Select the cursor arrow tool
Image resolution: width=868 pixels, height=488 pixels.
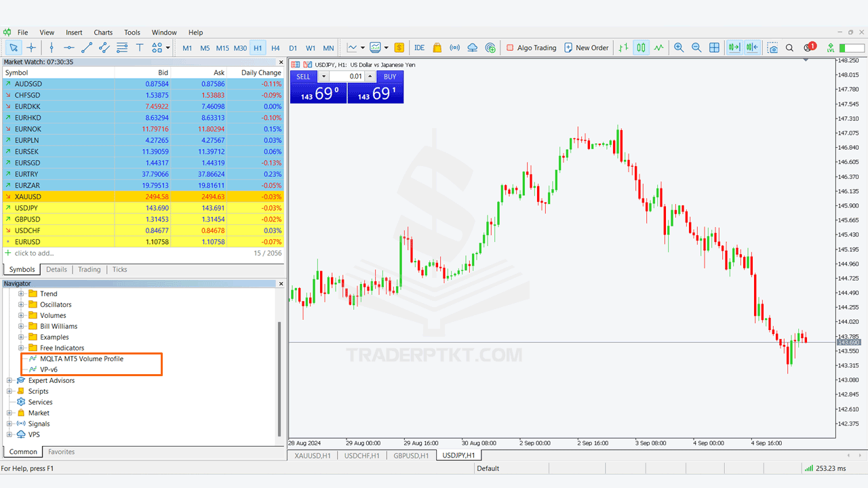pyautogui.click(x=14, y=47)
